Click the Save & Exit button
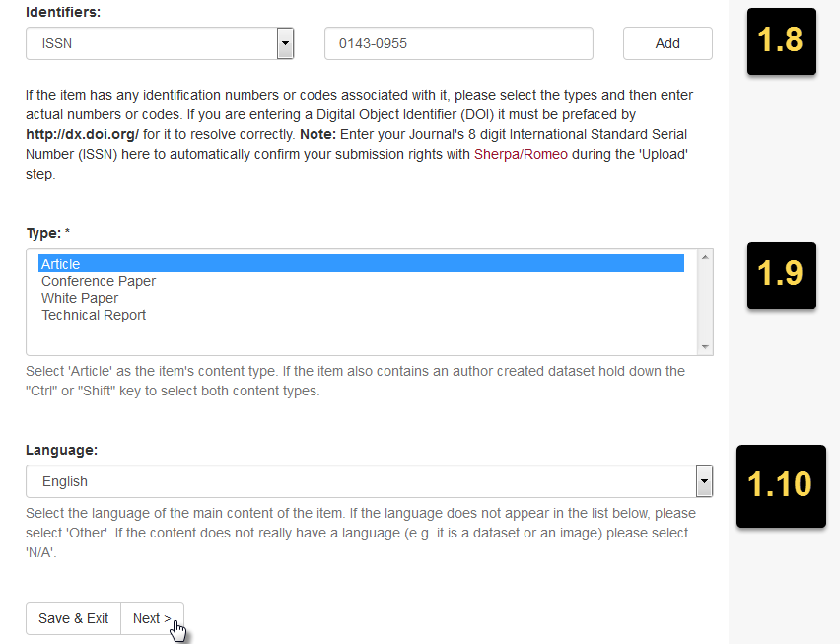840x644 pixels. pos(72,618)
